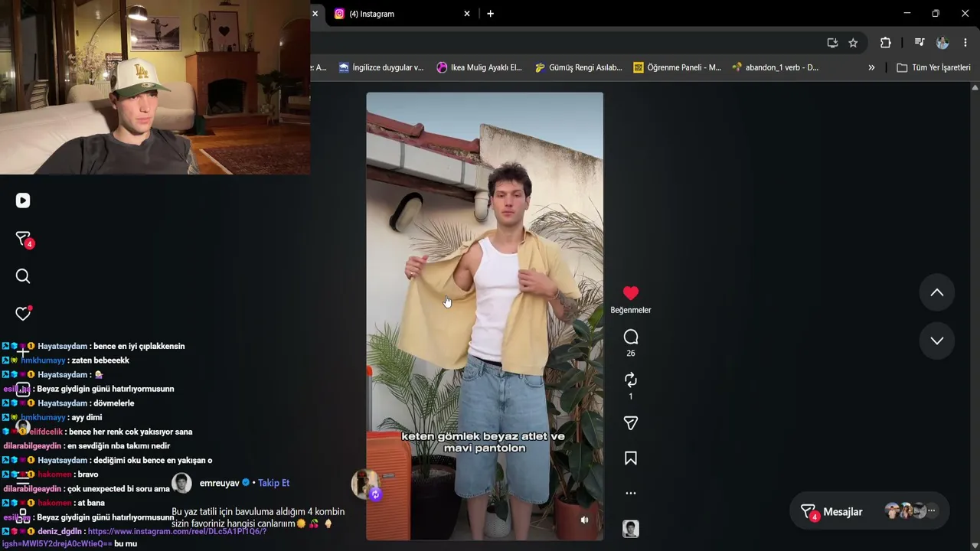Screen dimensions: 980x551
Task: Click the chat message 'dövmelerle'
Action: point(113,403)
